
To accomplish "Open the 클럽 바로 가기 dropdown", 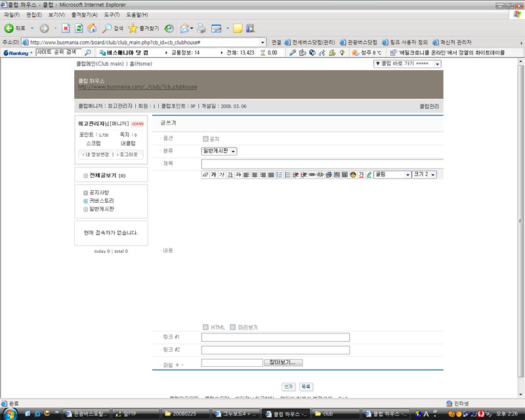I will pyautogui.click(x=407, y=64).
